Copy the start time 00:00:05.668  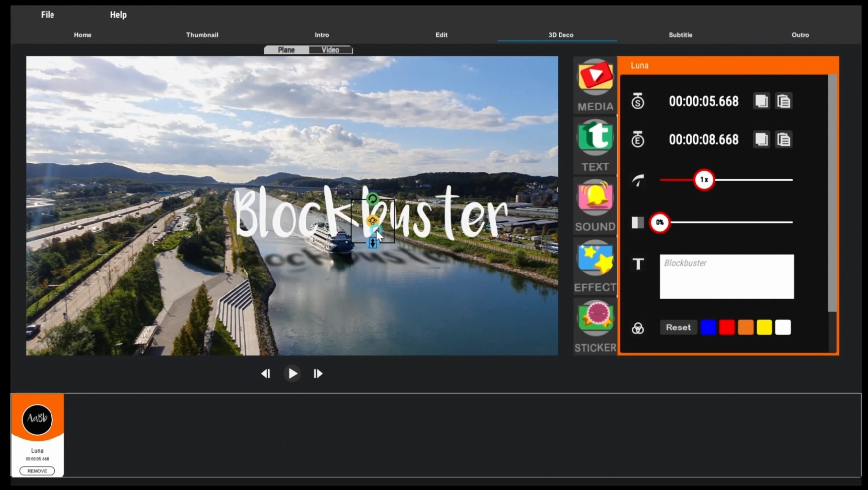(761, 101)
